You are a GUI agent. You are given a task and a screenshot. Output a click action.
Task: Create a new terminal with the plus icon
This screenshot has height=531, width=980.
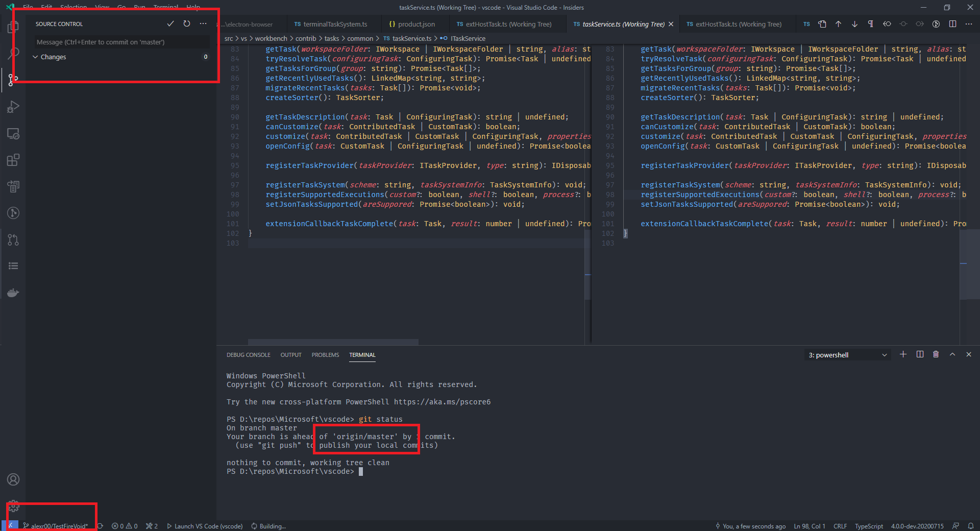(x=903, y=354)
